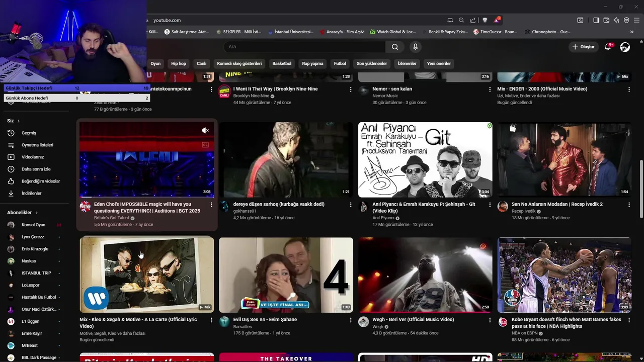
Task: Open options for Sen Ne Anlarsın Modadan
Action: click(x=629, y=205)
